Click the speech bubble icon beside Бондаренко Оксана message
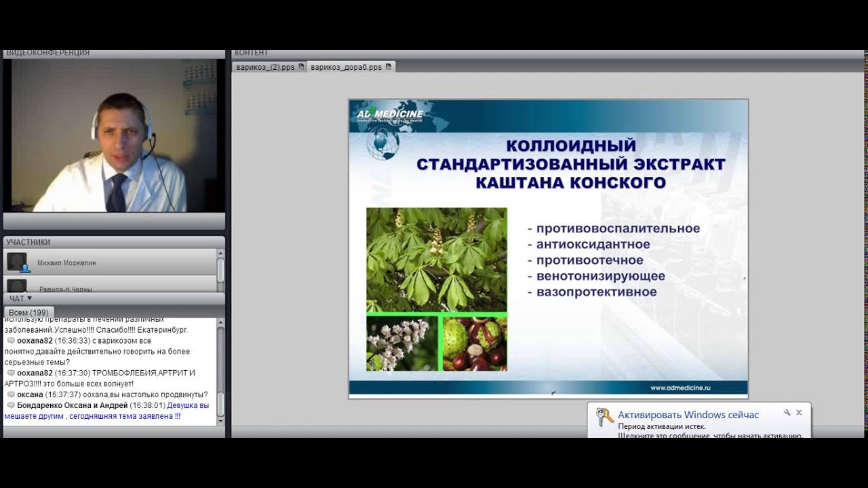This screenshot has width=868, height=488. point(11,405)
